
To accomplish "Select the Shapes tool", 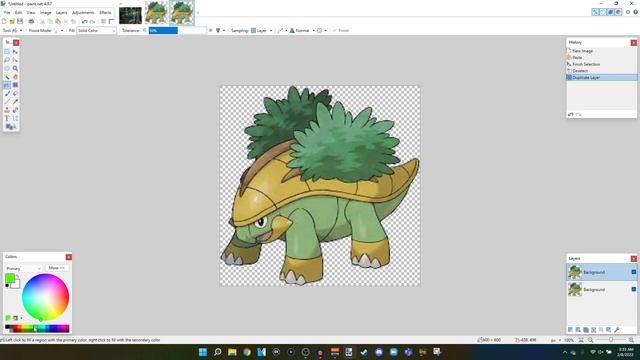I will pyautogui.click(x=10, y=127).
